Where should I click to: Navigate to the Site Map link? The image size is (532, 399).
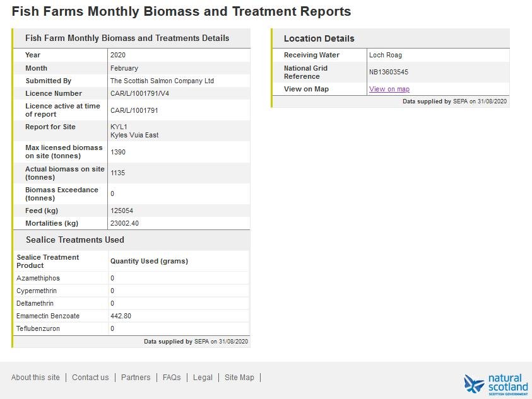[239, 378]
